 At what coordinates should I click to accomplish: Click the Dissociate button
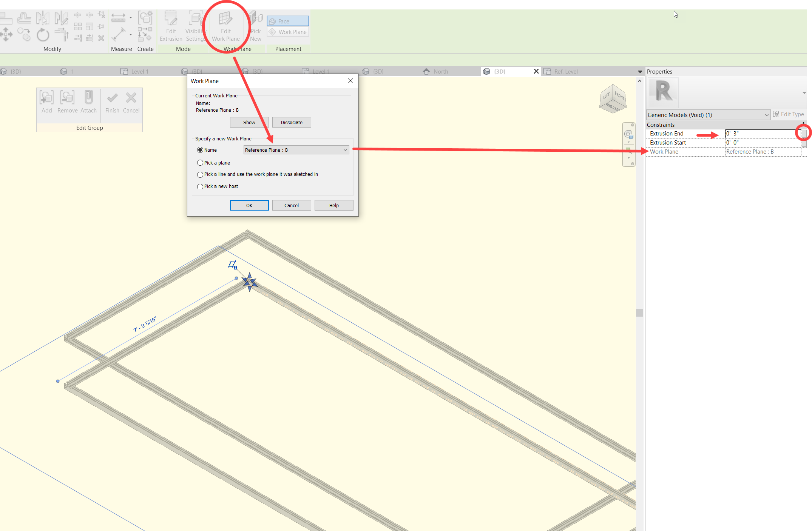click(x=291, y=122)
